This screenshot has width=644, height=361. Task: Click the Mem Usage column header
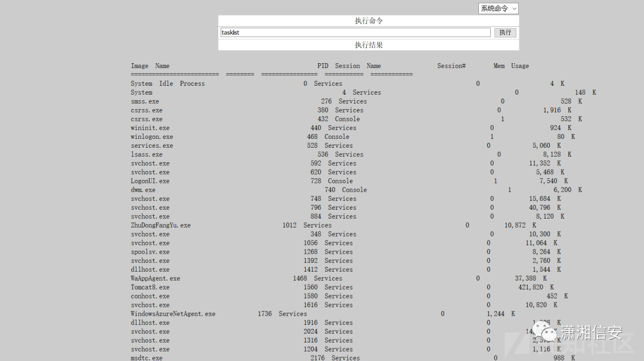pos(511,66)
